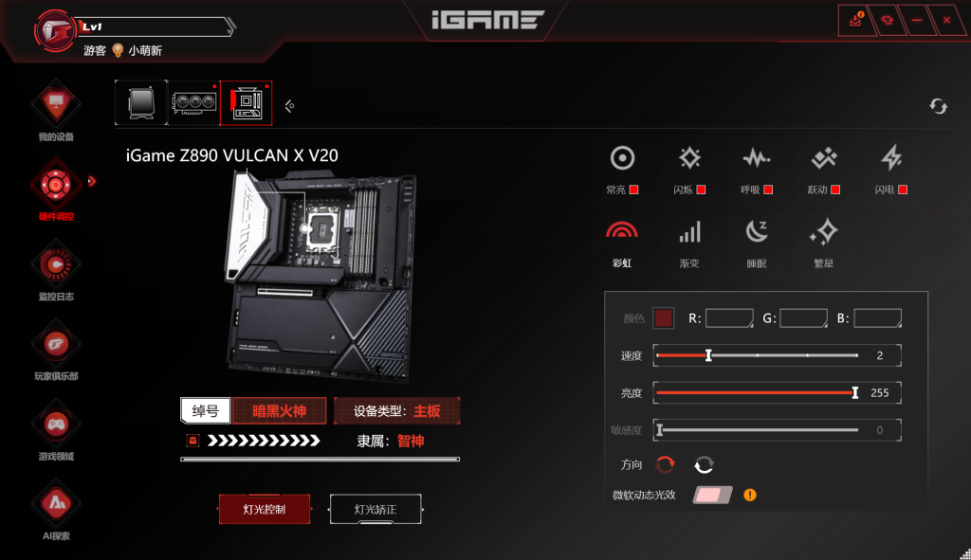Activate the 彩虹 rainbow lighting mode
This screenshot has width=971, height=560.
pos(622,231)
